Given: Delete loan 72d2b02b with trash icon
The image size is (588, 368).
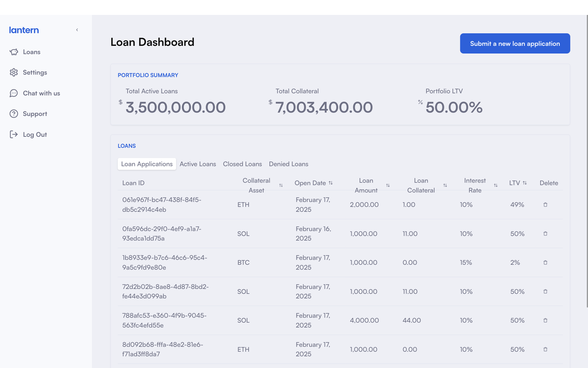Looking at the screenshot, I should coord(545,291).
